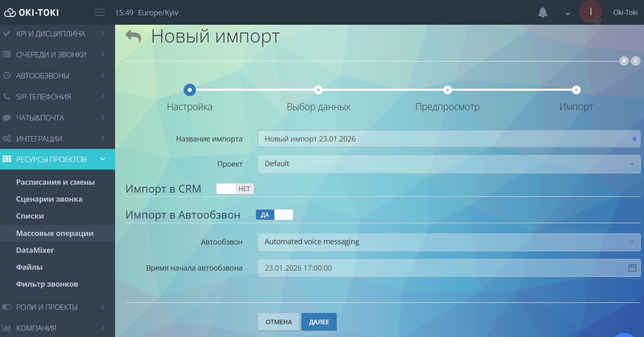Open the notifications bell icon

pyautogui.click(x=543, y=12)
